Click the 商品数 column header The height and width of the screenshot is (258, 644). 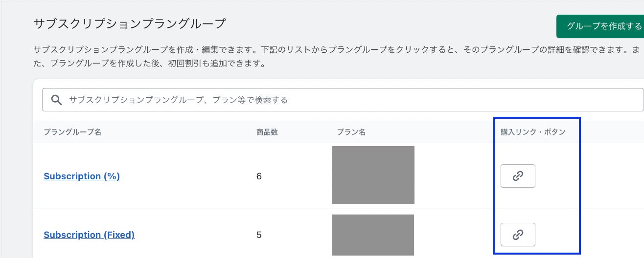tap(267, 132)
